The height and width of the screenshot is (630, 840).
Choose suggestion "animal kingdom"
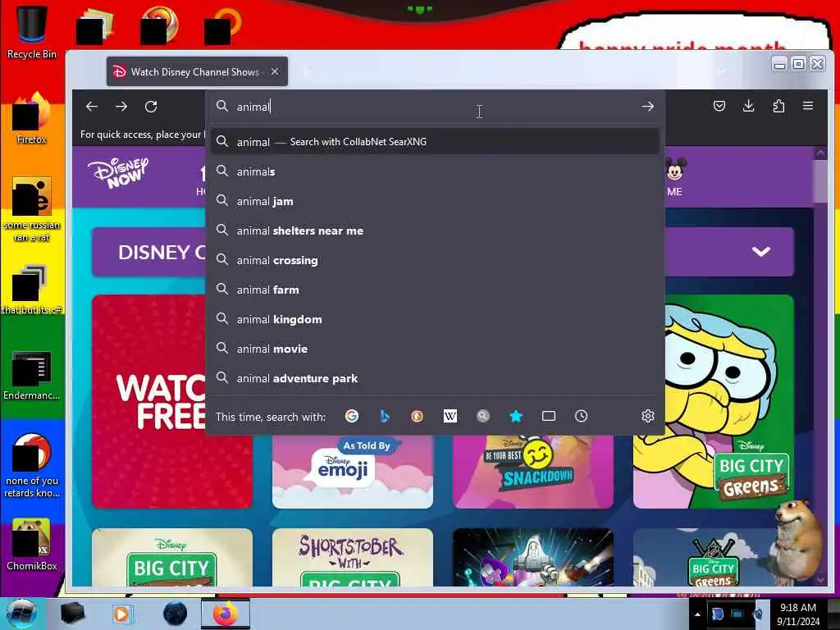pos(435,319)
